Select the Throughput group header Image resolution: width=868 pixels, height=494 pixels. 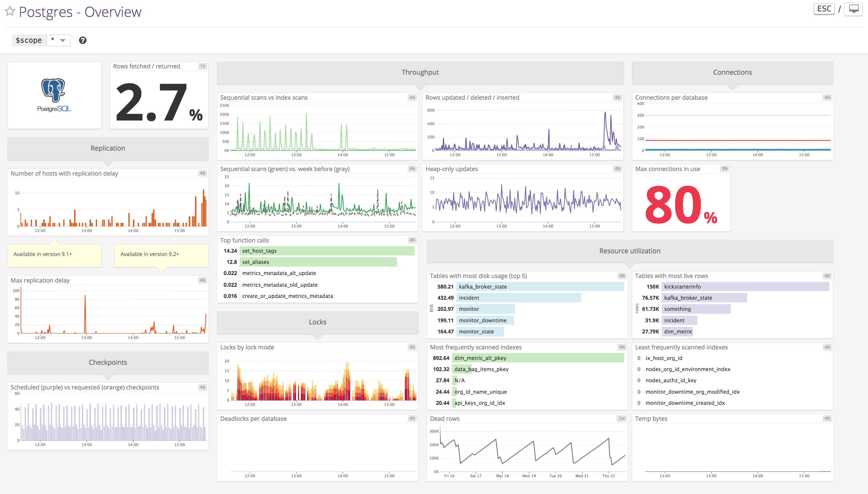[x=420, y=72]
